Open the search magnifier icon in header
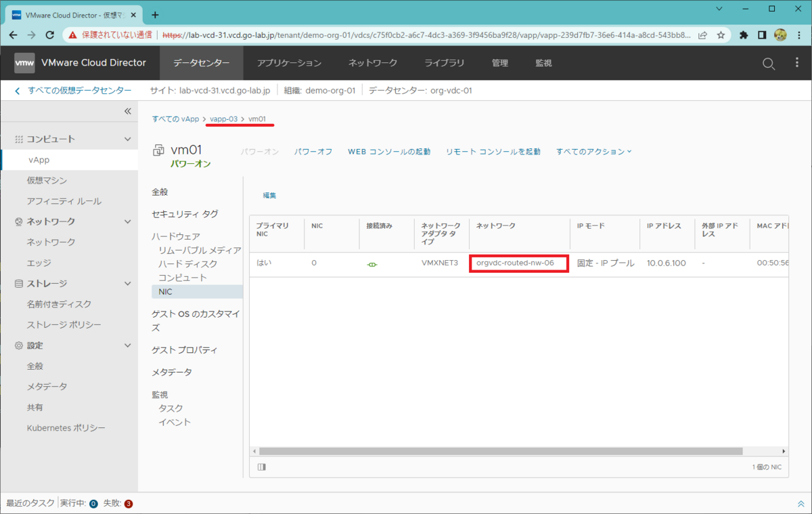Screen dimensions: 812x514 click(769, 64)
